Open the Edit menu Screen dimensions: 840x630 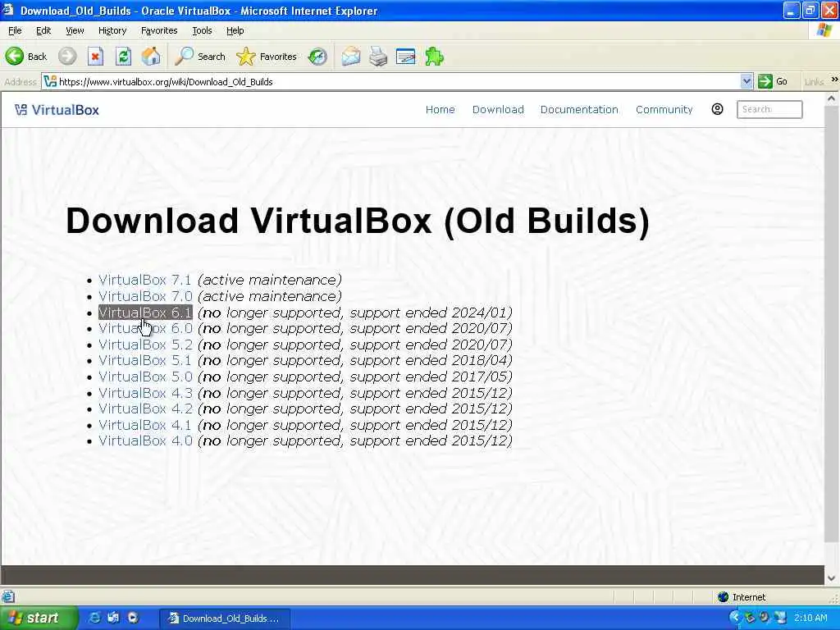[x=43, y=30]
